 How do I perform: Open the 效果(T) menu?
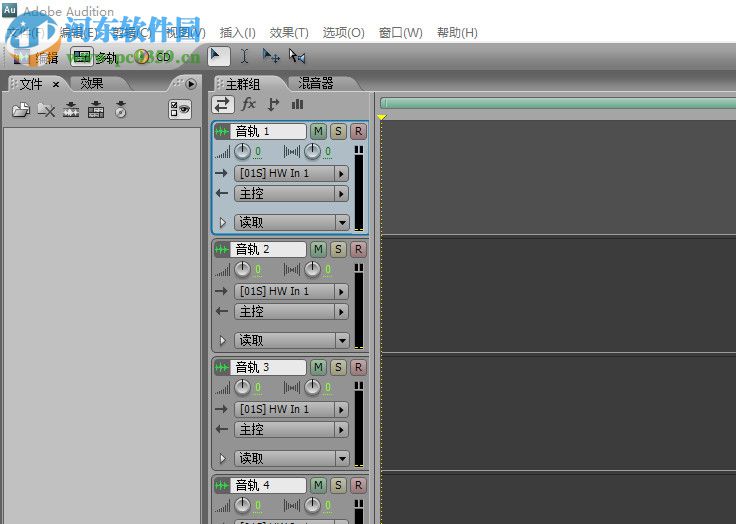click(x=289, y=33)
